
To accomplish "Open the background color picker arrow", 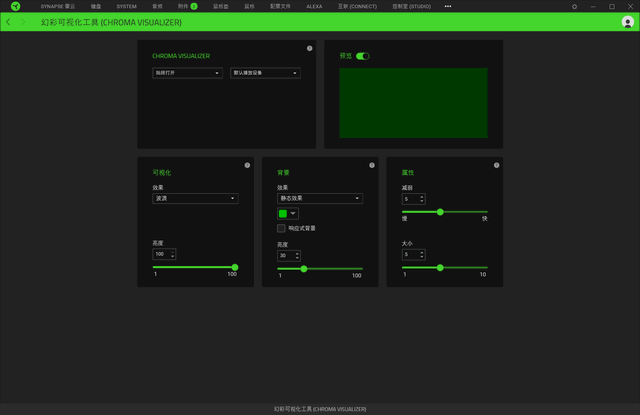I will coord(293,213).
